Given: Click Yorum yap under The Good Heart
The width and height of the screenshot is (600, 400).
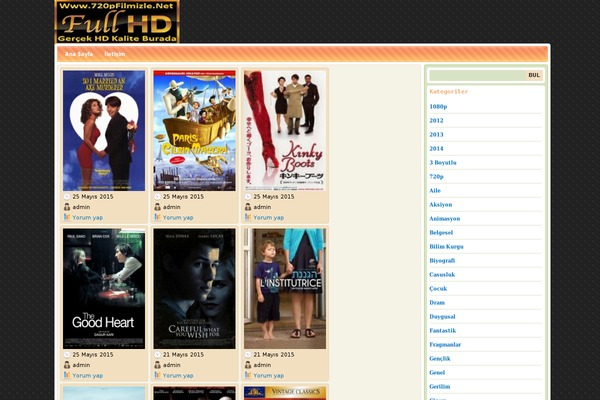Looking at the screenshot, I should coord(88,376).
